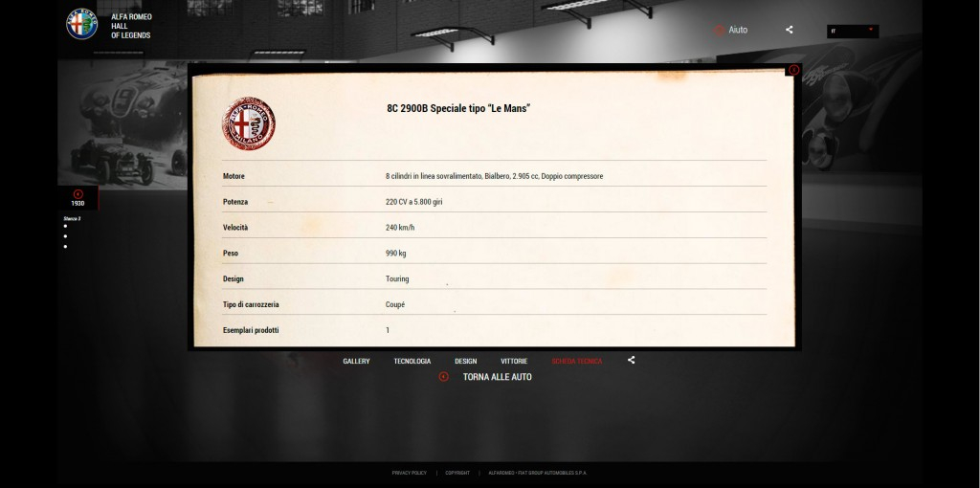Close the technical sheet popup
The height and width of the screenshot is (488, 980).
click(x=793, y=70)
